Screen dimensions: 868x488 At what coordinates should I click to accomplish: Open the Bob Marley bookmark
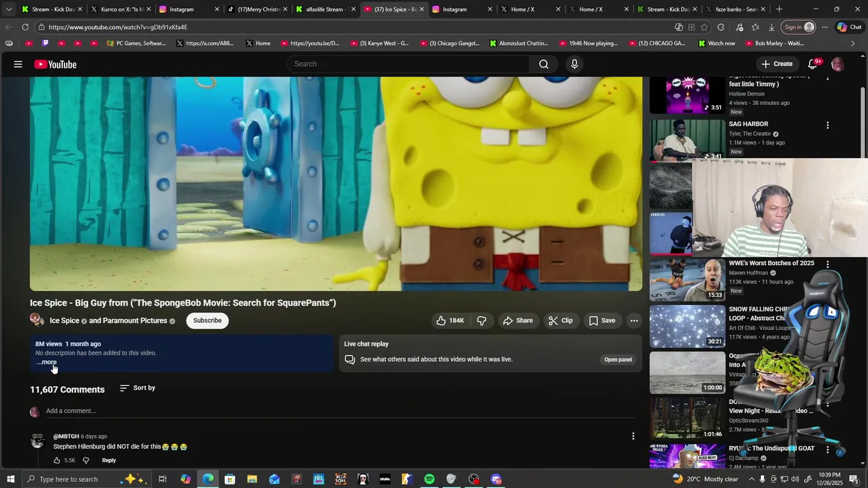coord(774,43)
